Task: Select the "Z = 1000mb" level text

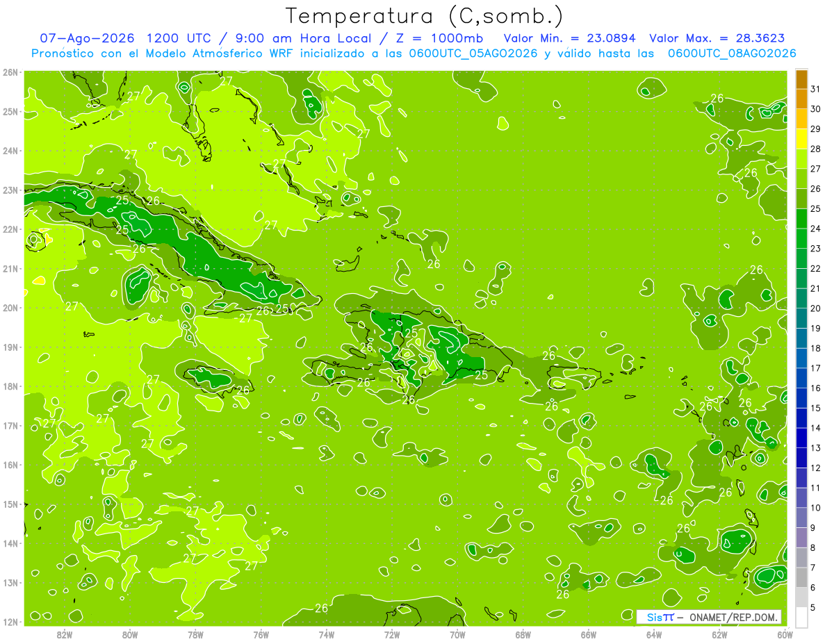Action: [438, 38]
